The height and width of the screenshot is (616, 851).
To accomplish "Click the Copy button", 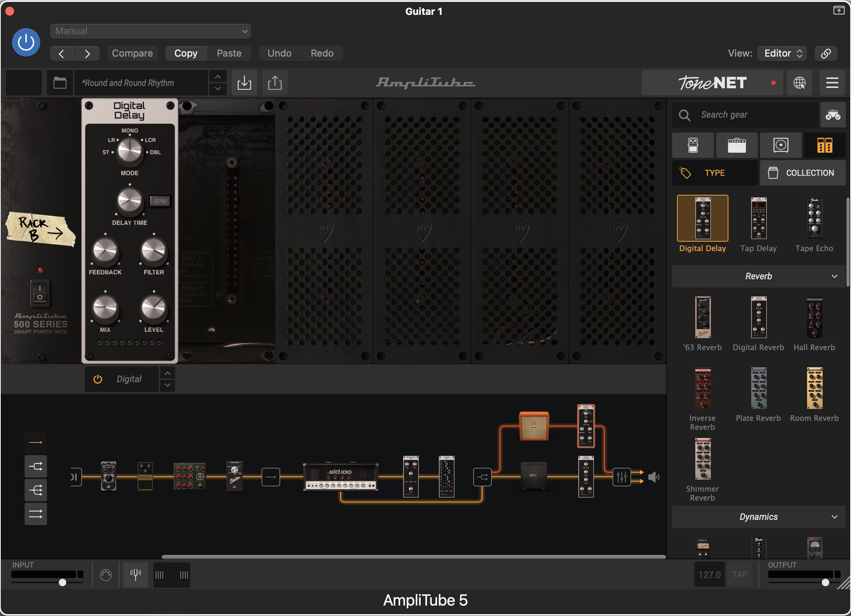I will point(186,54).
